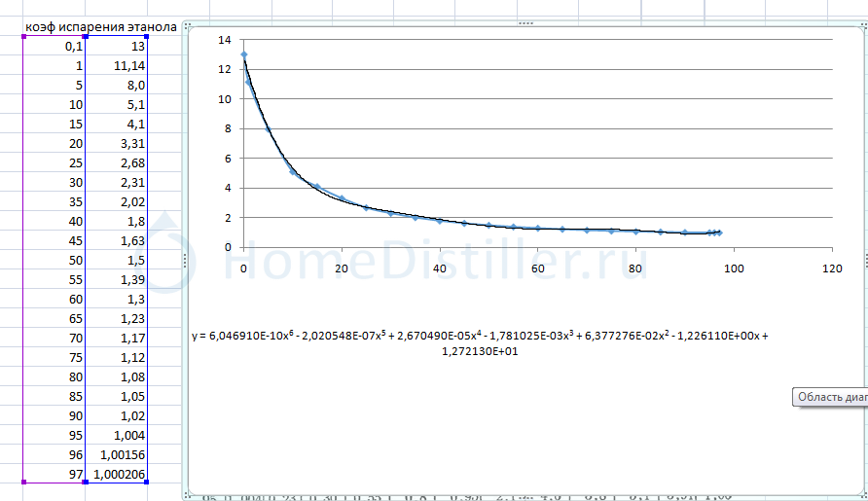Select the header cell 'коэф испарения этанола'

[x=101, y=27]
